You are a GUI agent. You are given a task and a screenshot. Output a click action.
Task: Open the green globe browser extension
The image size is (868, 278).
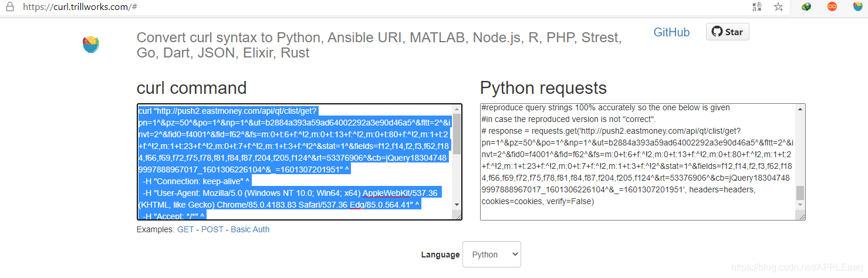[x=806, y=7]
